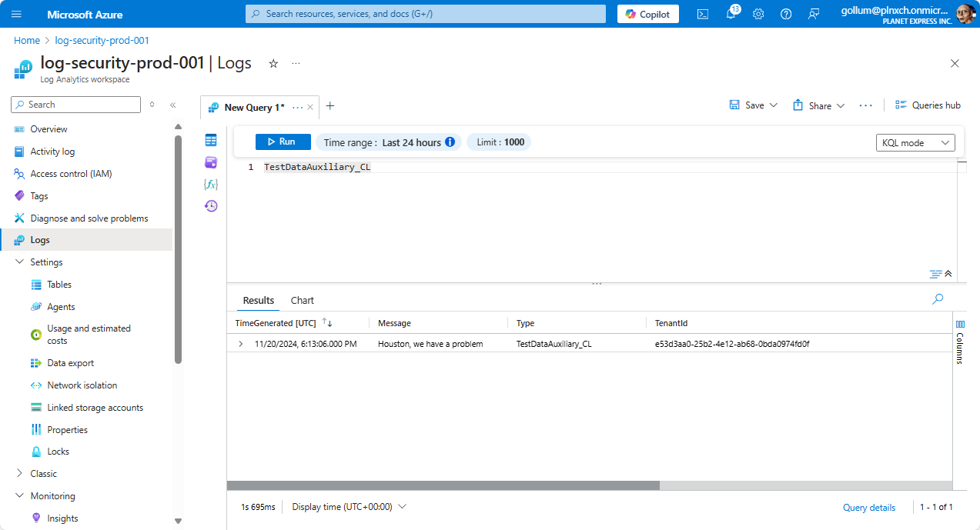This screenshot has height=530, width=980.
Task: Open the feedback icon in the top bar
Action: (x=814, y=14)
